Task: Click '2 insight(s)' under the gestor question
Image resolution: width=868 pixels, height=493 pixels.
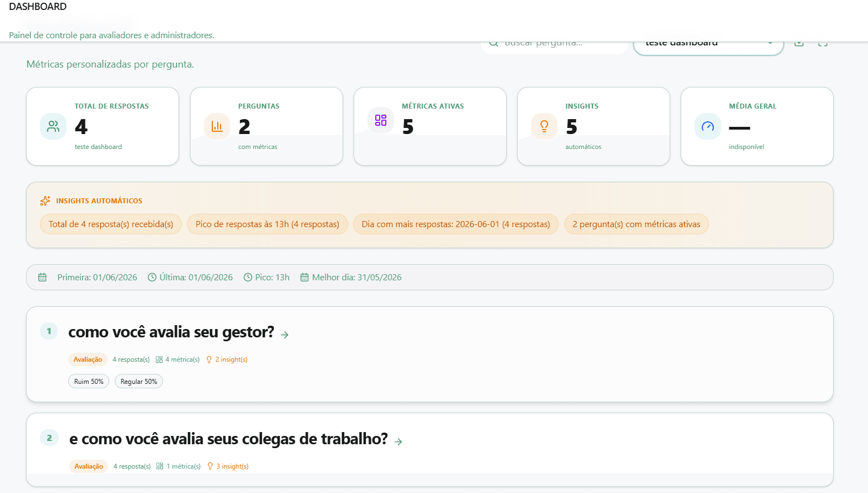Action: coord(231,360)
